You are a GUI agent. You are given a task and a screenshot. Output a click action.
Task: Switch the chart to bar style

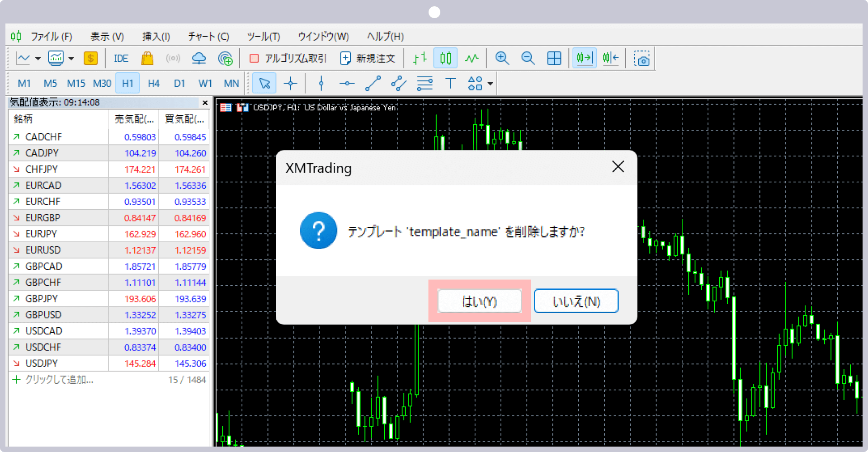click(x=419, y=58)
